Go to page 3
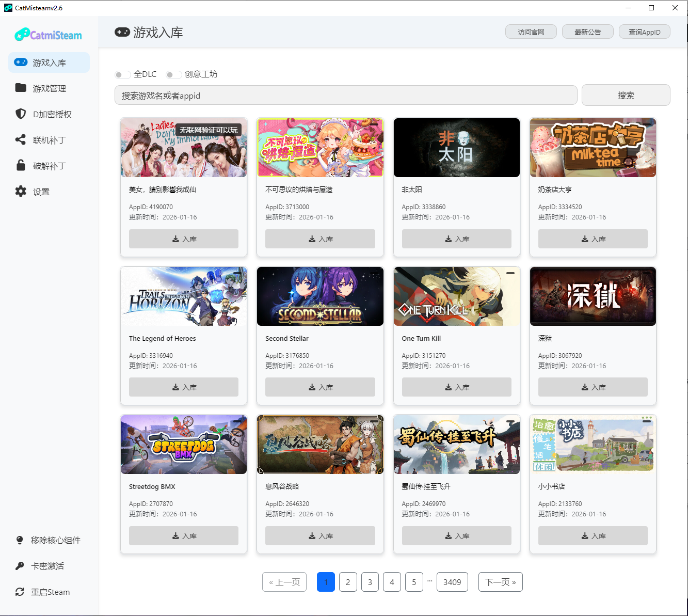The width and height of the screenshot is (688, 616). (x=370, y=582)
